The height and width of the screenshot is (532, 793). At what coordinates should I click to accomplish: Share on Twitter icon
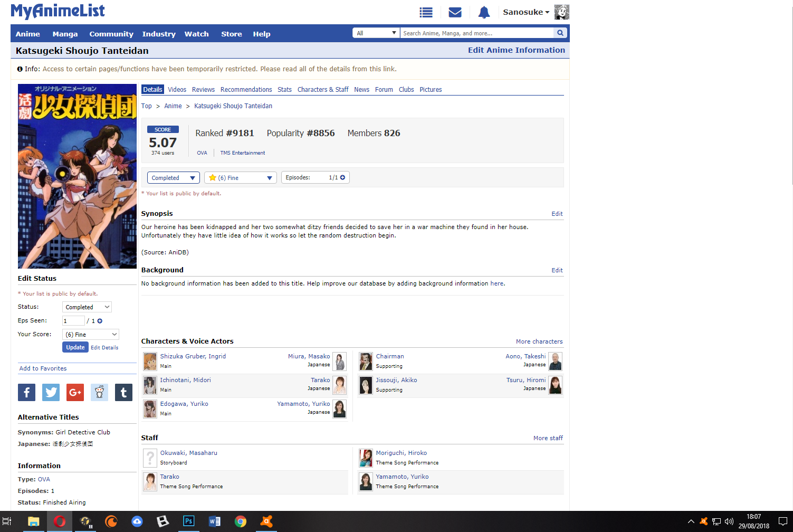[51, 392]
